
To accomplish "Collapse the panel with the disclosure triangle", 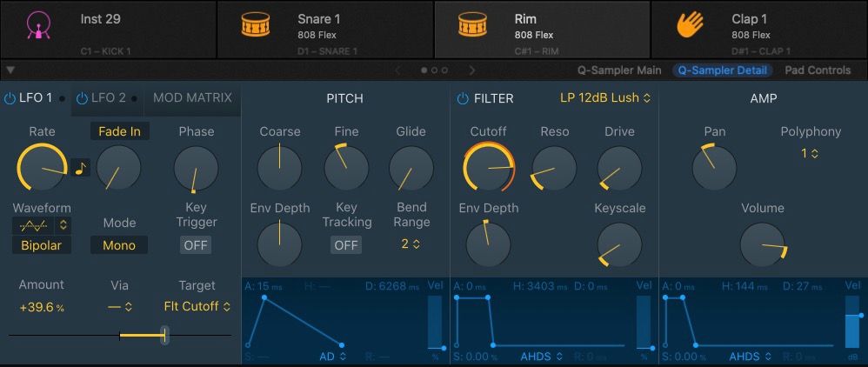I will coord(10,70).
